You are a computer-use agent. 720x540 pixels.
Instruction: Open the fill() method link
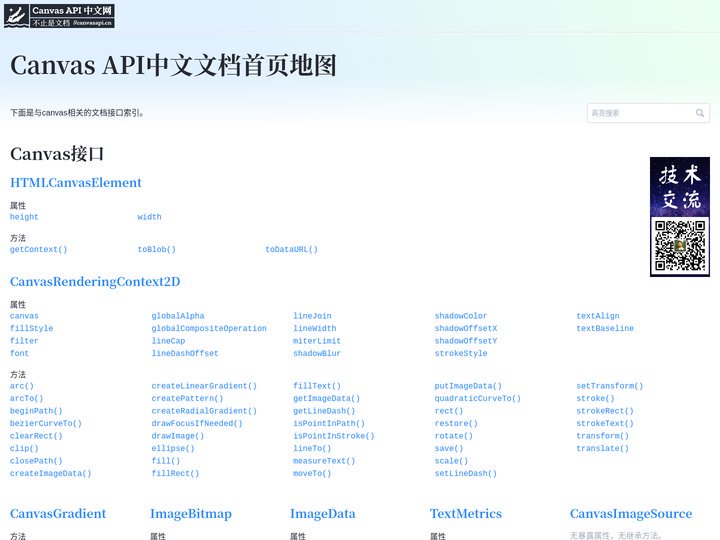(x=166, y=461)
